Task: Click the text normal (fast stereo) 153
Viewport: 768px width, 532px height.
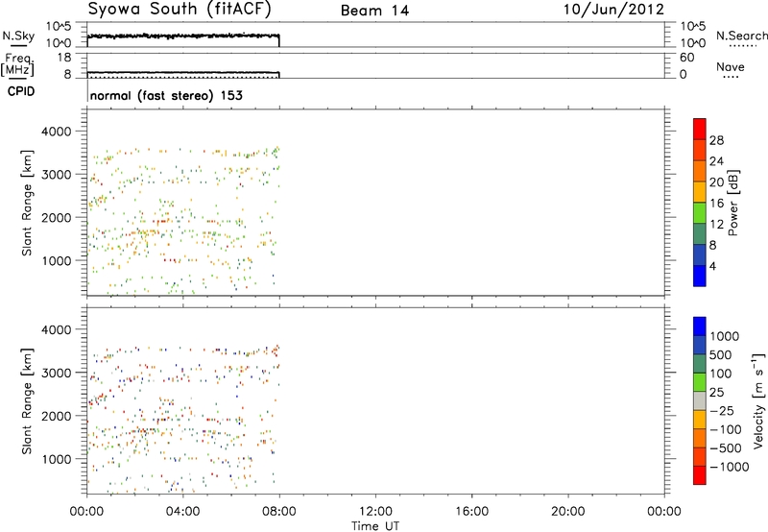Action: [x=166, y=95]
